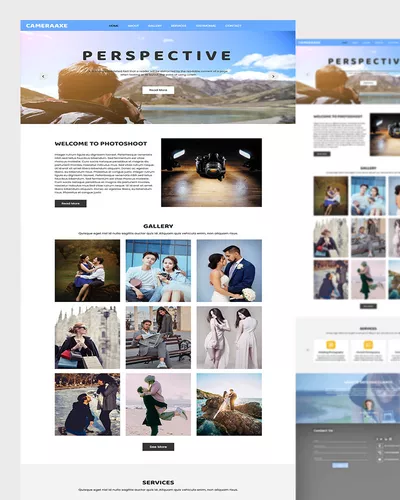Viewport: 400px width, 500px height.
Task: Open gallery photo of woman with shopping bags
Action: (87, 338)
